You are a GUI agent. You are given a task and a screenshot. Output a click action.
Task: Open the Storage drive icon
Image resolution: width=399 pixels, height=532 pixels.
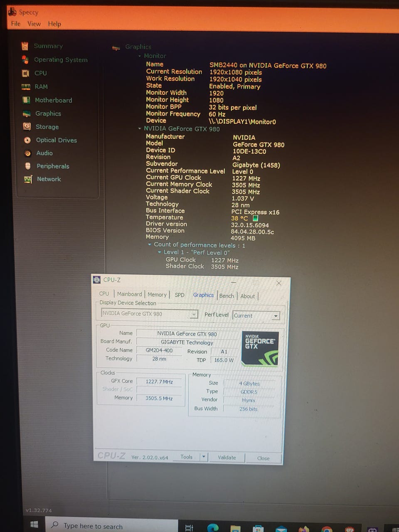[27, 126]
